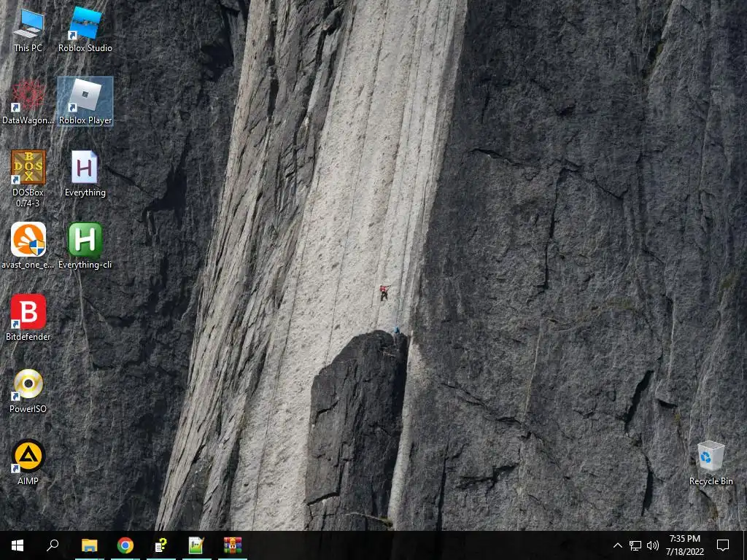Select the green Everything-cli icon
This screenshot has width=747, height=560.
pos(85,246)
